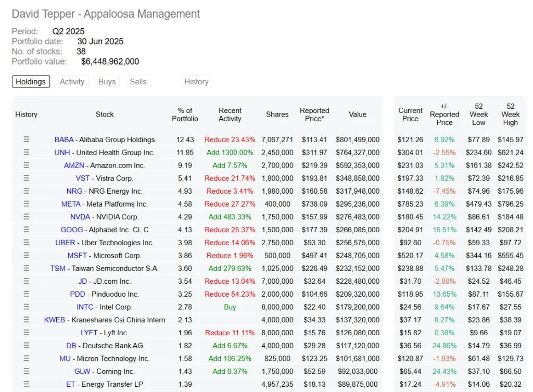Open the VST ticker link
Image resolution: width=533 pixels, height=392 pixels.
point(83,178)
